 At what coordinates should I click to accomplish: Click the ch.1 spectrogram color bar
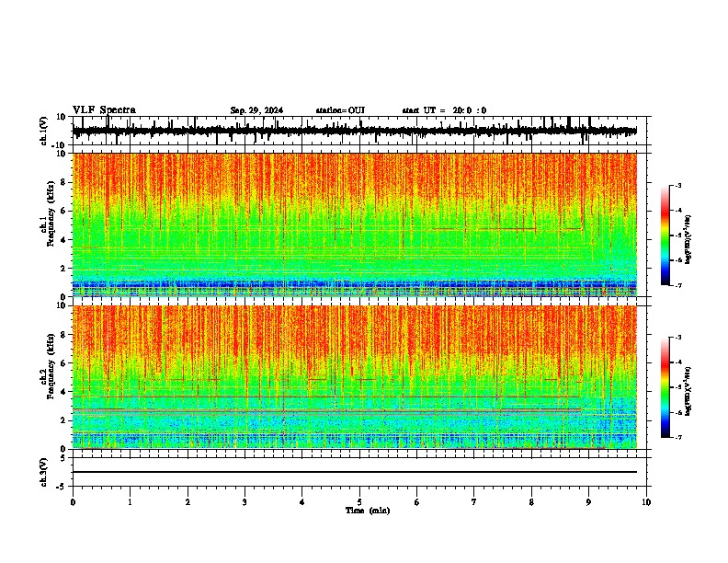(x=665, y=236)
